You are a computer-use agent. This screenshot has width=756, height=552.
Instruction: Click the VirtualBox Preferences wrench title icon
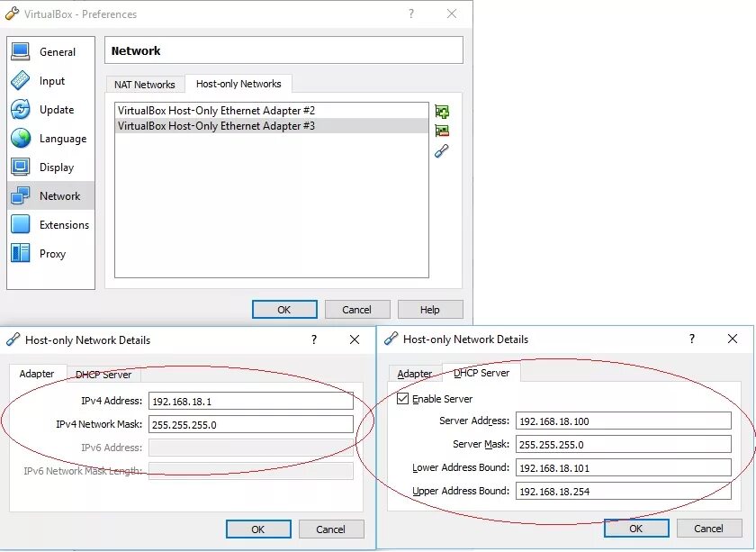[x=12, y=14]
